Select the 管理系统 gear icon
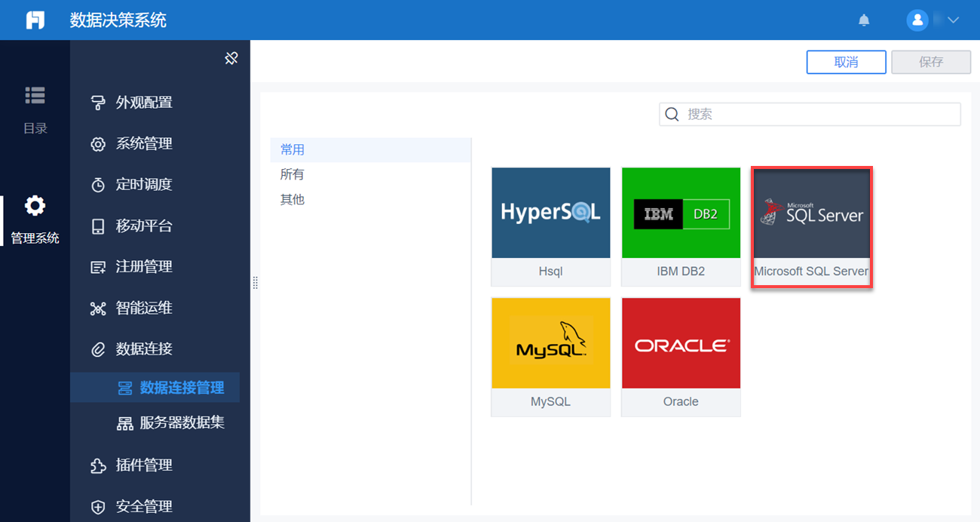The image size is (980, 522). tap(35, 205)
